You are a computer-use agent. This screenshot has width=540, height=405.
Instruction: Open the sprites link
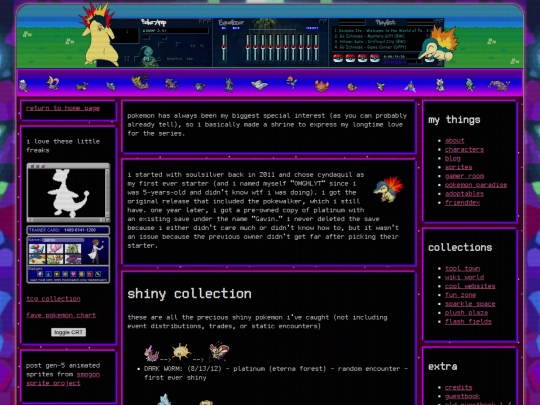458,167
